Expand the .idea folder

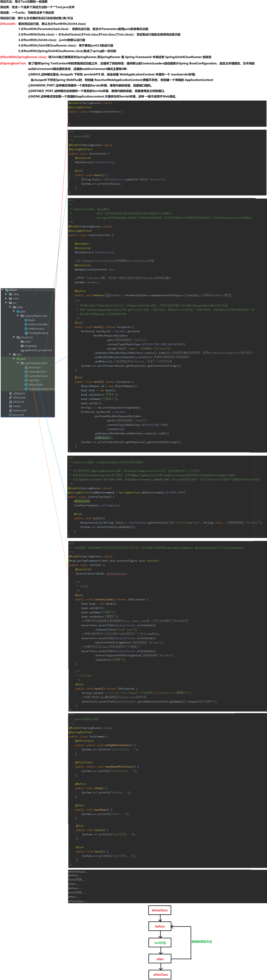click(6, 294)
